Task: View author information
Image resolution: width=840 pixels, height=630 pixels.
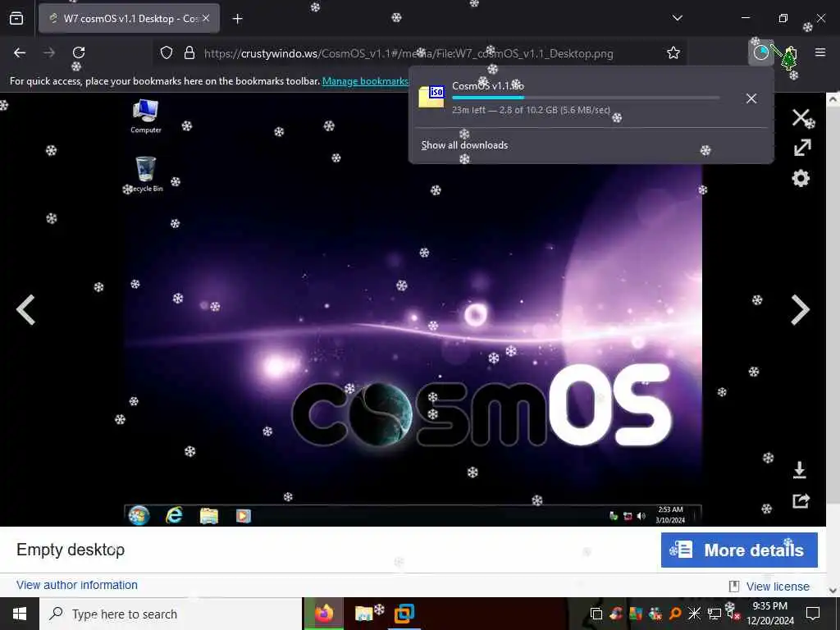Action: 77,585
